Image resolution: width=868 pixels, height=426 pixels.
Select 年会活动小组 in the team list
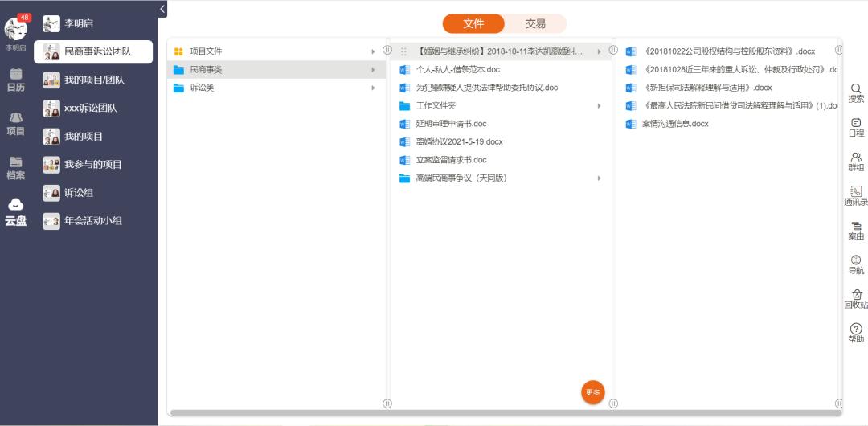point(93,220)
